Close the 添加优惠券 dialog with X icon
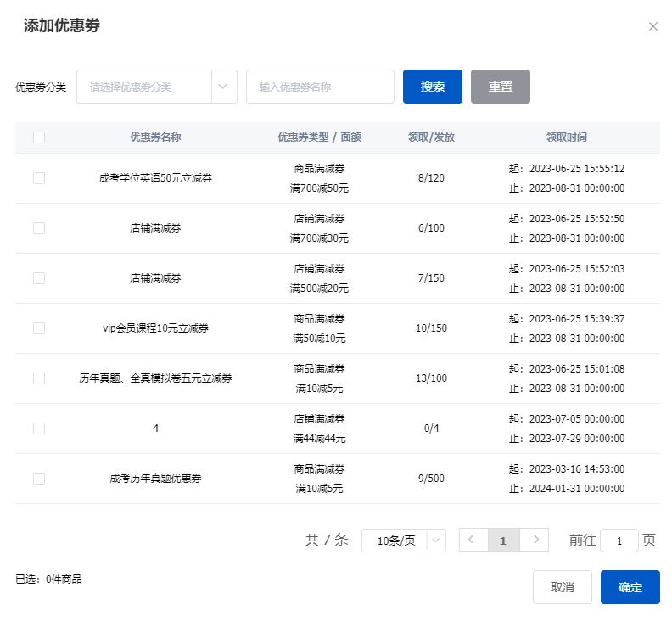672x622 pixels. [x=652, y=26]
